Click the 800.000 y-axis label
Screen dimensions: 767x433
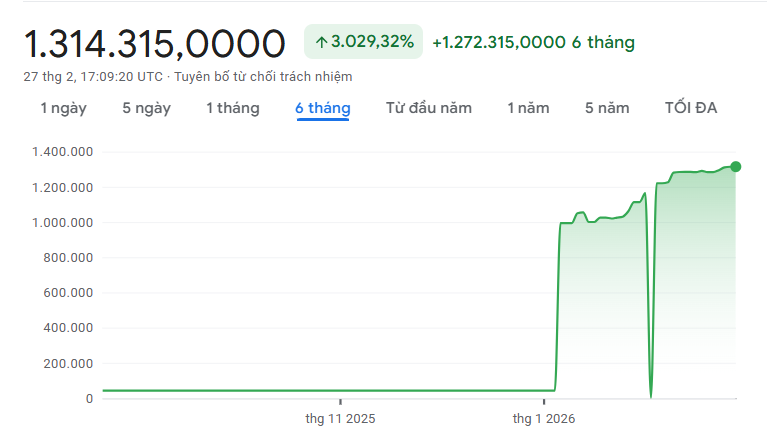[x=69, y=257]
